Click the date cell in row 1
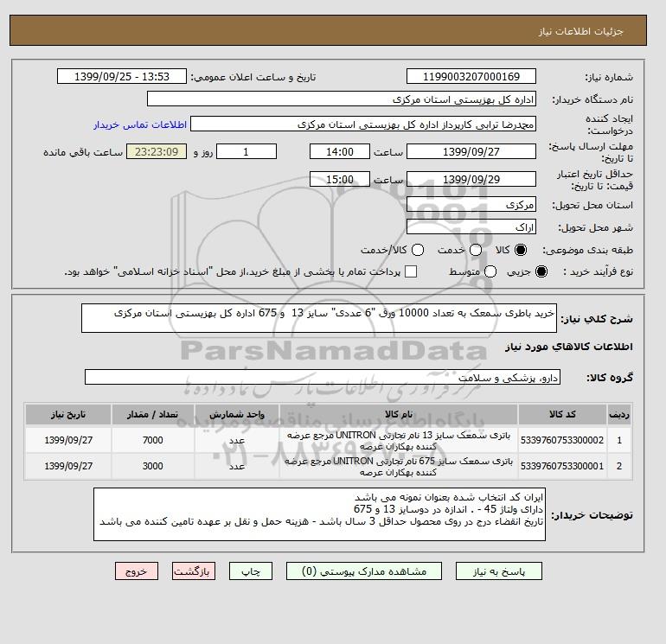Image resolution: width=666 pixels, height=644 pixels. coord(68,440)
